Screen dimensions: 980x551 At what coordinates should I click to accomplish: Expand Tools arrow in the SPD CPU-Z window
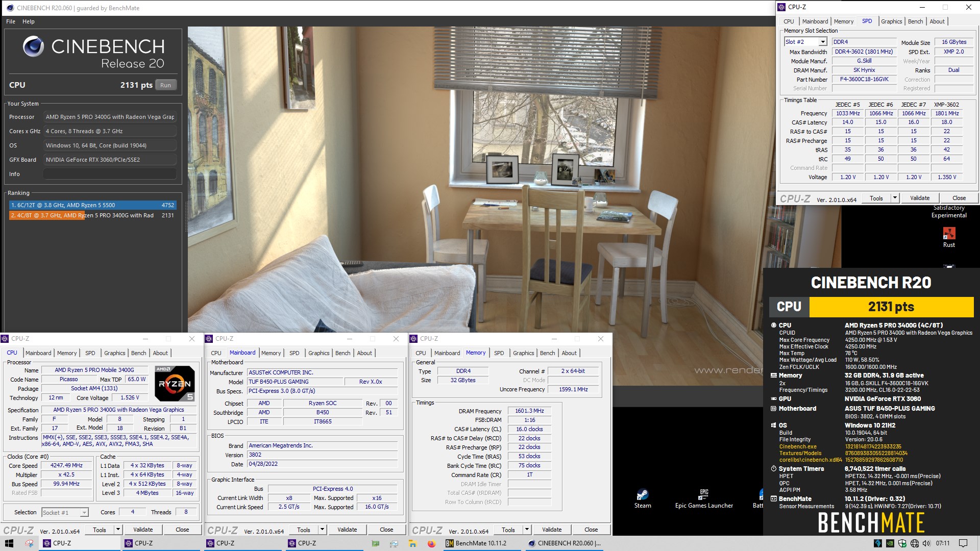[x=895, y=198]
